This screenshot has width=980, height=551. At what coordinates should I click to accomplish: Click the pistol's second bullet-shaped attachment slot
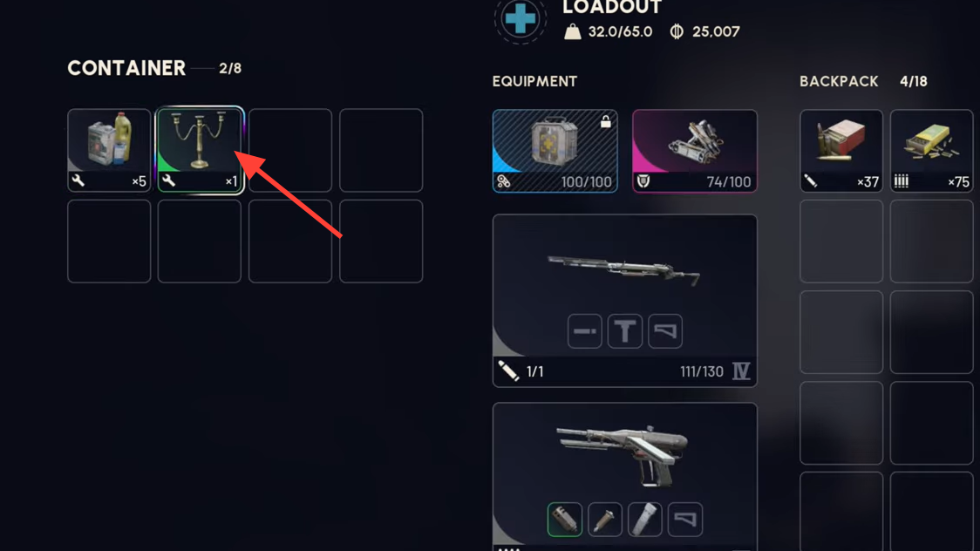pos(604,520)
